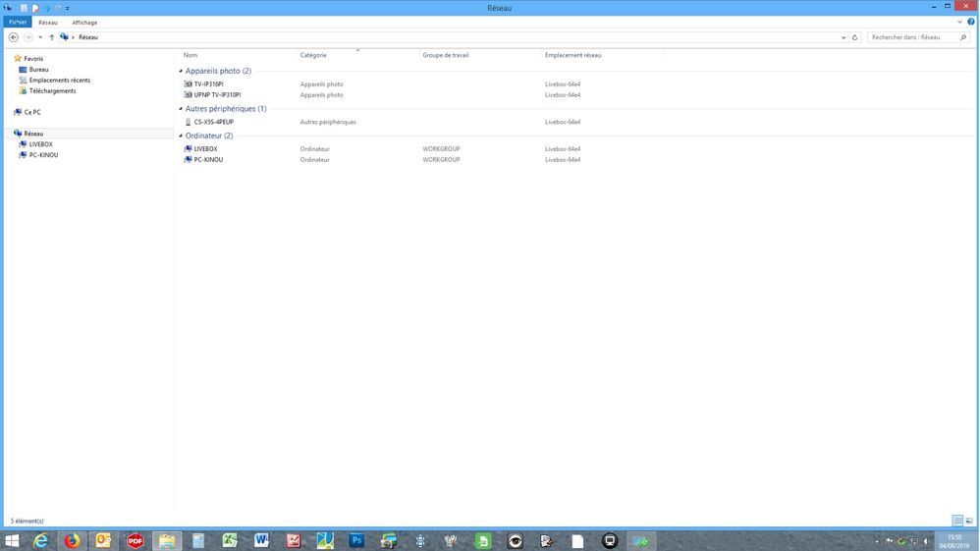Open the UPNP TV-IP310PI camera device

click(x=217, y=95)
